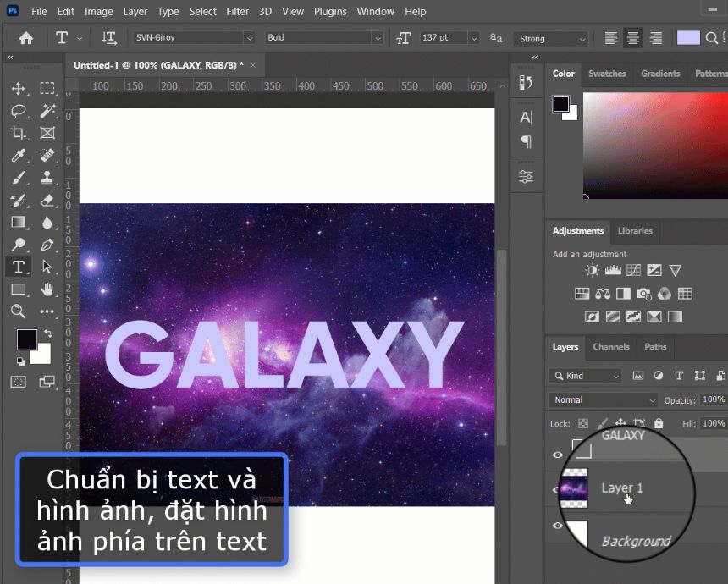728x584 pixels.
Task: Select the Lasso tool
Action: [x=18, y=111]
